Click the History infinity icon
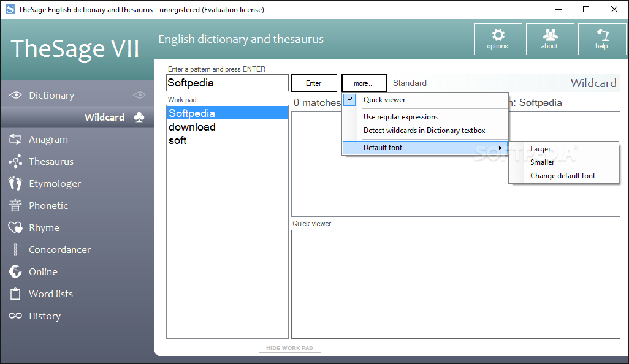This screenshot has width=629, height=364. (x=15, y=316)
